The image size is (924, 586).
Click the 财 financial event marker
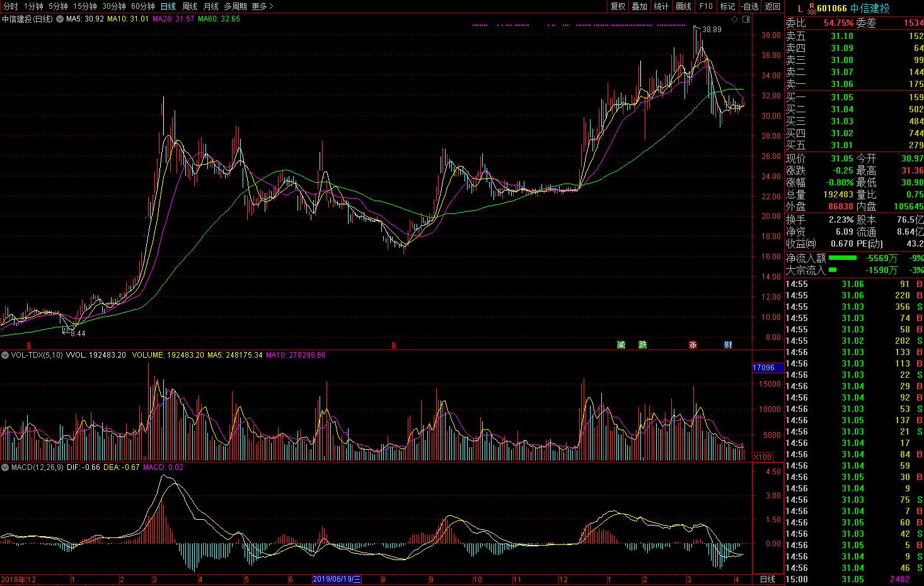click(728, 344)
